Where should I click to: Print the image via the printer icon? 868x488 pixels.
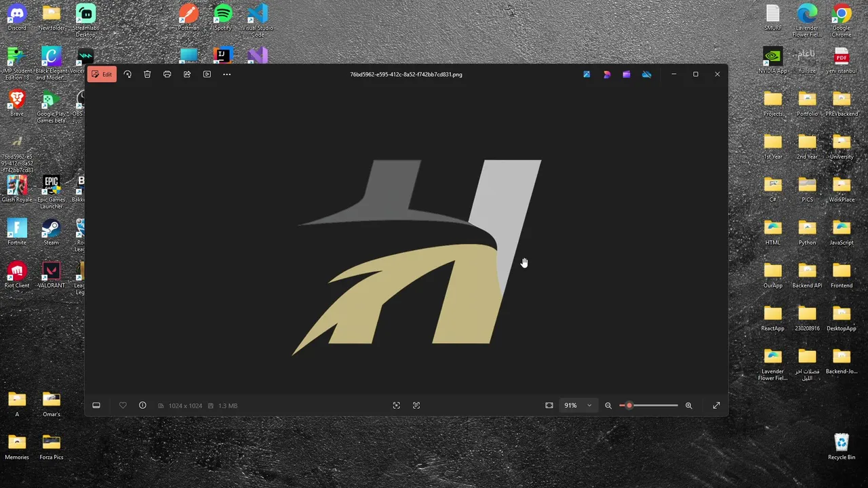pos(167,75)
